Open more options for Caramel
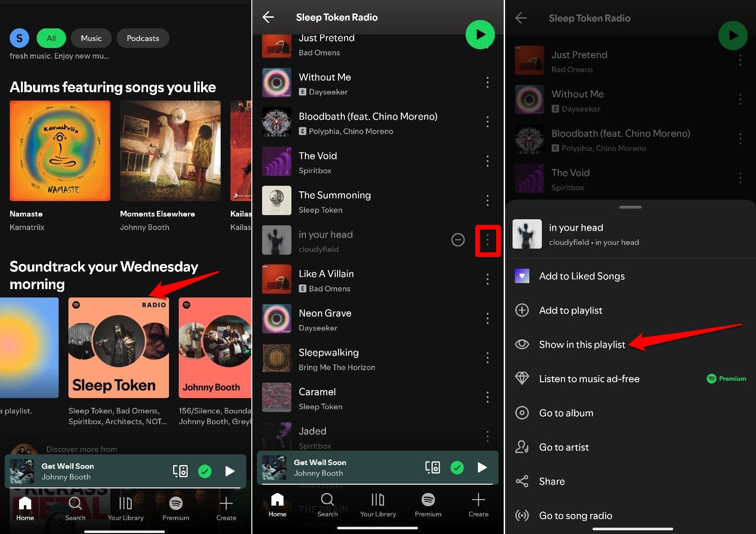 pos(487,398)
